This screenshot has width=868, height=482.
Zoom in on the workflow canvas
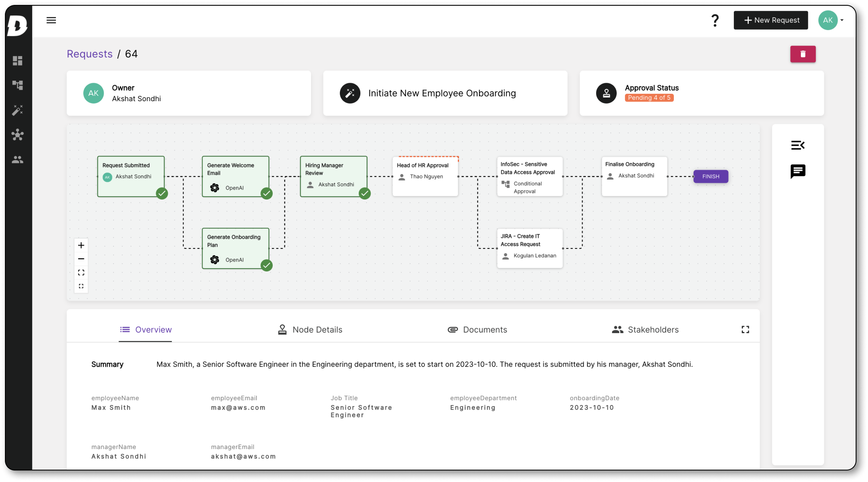point(81,245)
